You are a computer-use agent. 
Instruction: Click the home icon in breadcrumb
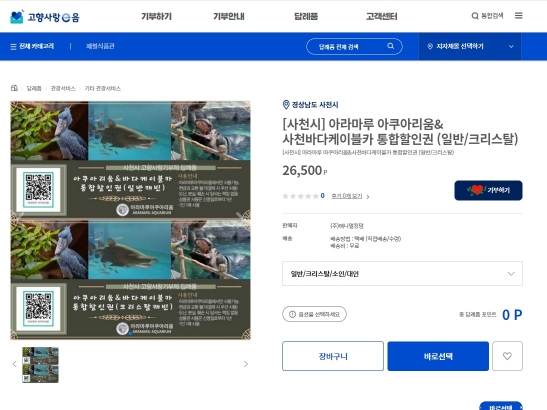point(14,88)
